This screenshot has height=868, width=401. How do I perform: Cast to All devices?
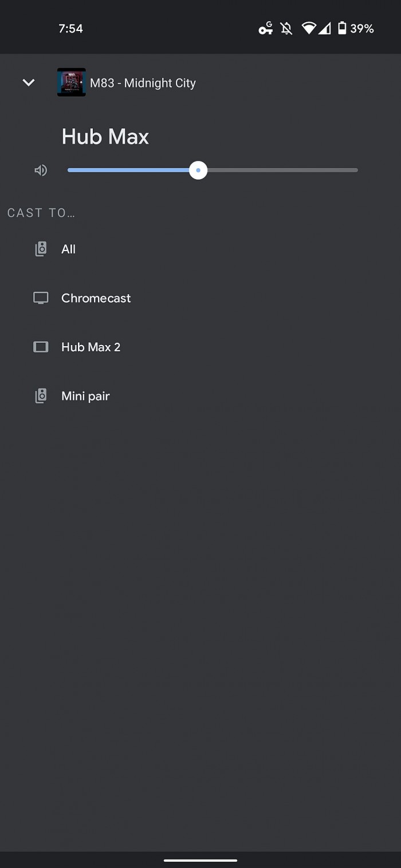[69, 249]
